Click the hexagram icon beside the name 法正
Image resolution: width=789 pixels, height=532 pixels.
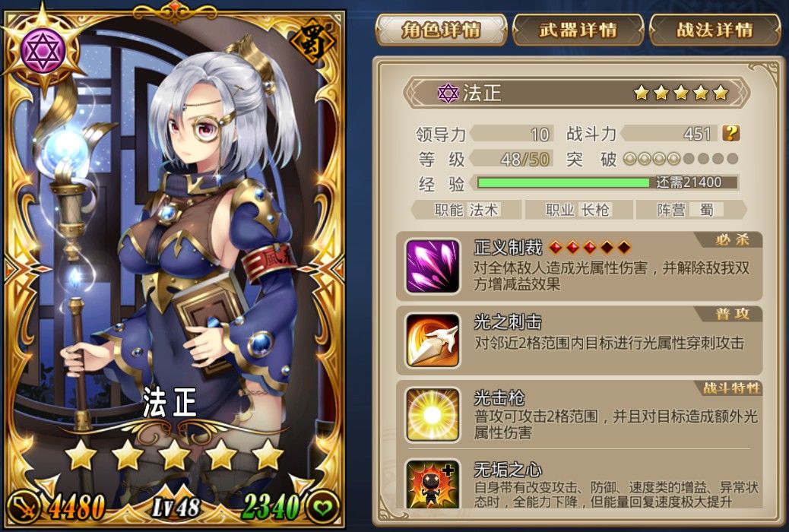pyautogui.click(x=448, y=93)
